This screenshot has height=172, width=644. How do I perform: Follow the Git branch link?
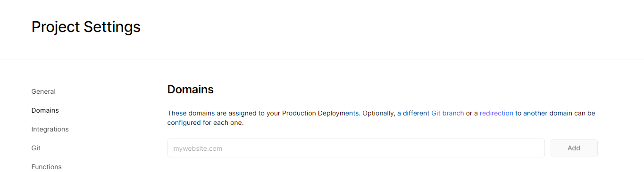(x=448, y=114)
